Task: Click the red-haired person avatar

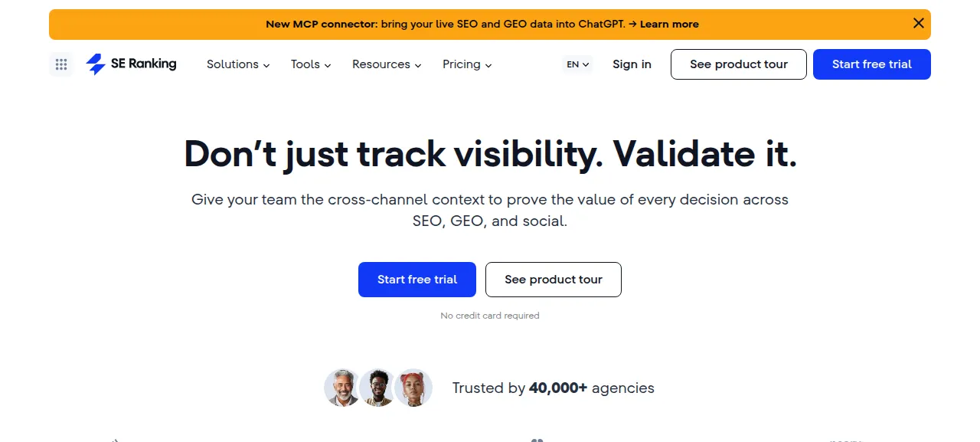Action: pyautogui.click(x=413, y=388)
